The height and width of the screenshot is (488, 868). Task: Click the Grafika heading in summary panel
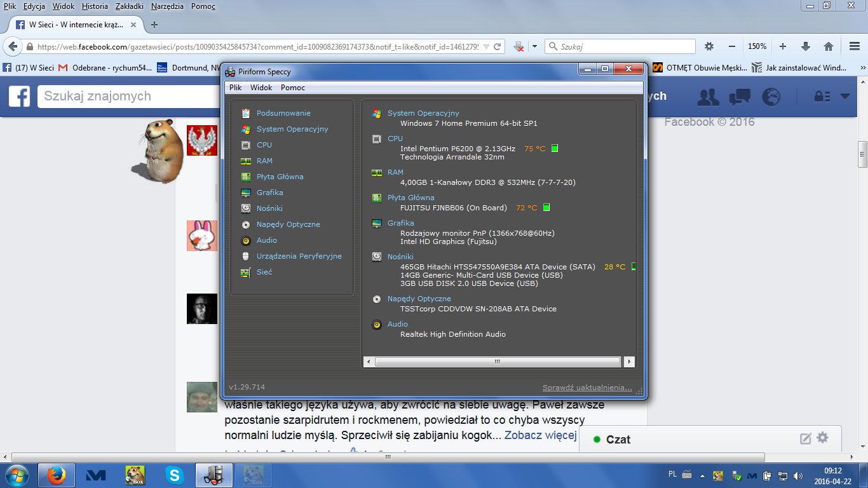(401, 223)
